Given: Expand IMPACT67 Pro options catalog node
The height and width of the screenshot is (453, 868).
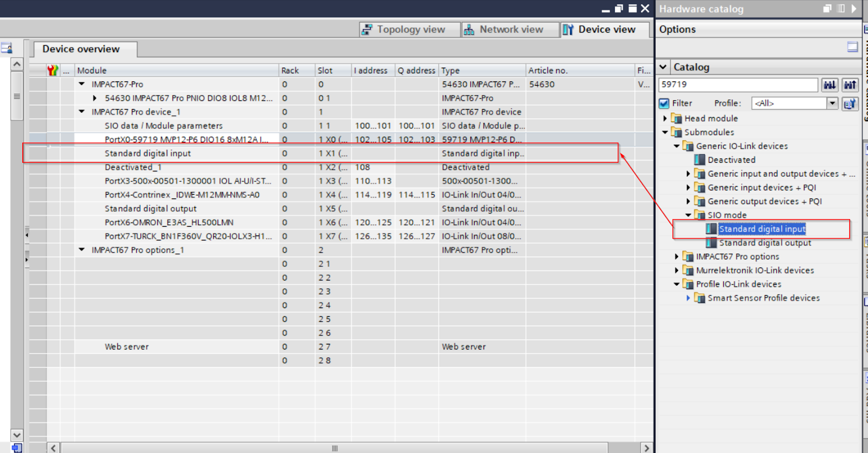Looking at the screenshot, I should click(676, 256).
